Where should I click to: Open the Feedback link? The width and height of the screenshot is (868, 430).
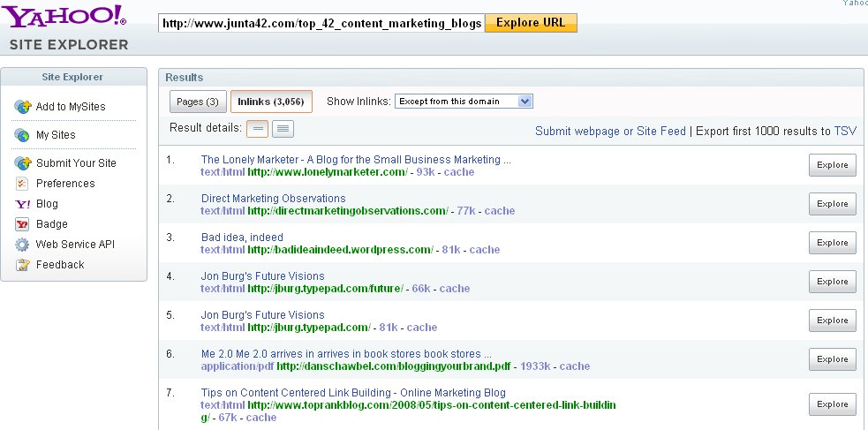pos(60,265)
